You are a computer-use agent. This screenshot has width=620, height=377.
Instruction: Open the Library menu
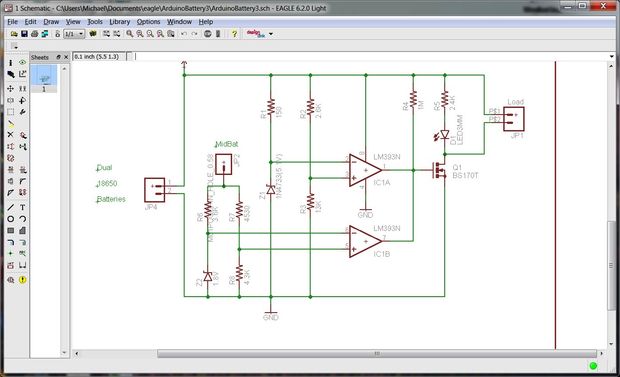(119, 22)
